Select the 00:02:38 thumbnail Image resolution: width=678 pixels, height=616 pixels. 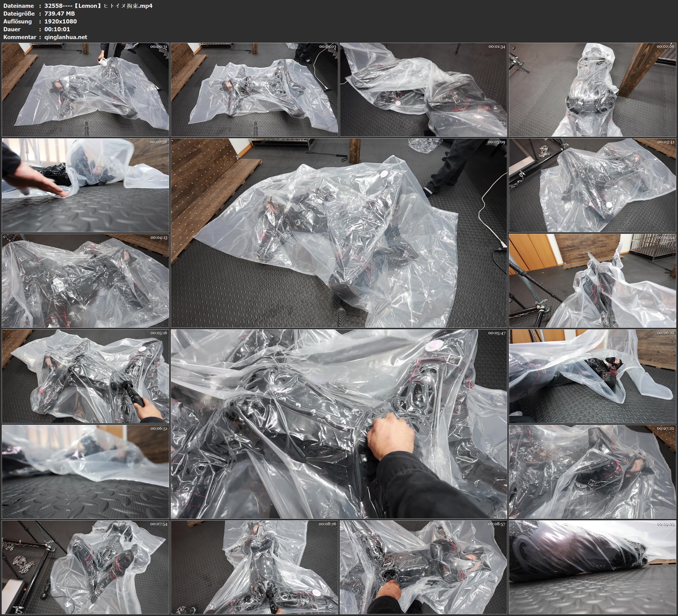coord(85,185)
